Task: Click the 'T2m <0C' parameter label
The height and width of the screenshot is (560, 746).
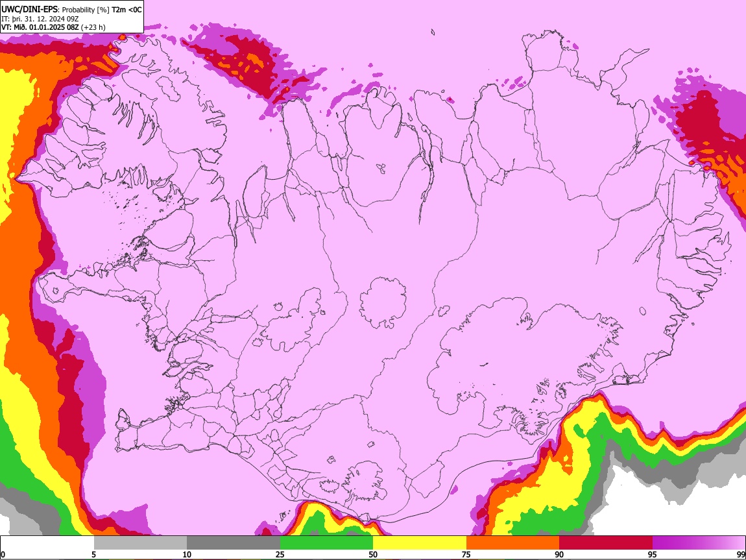Action: pos(126,10)
